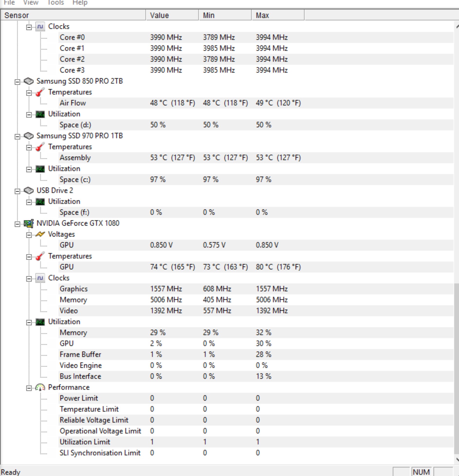Screen dimensions: 459x476
Task: Click the GPU Clocks waveform icon
Action: pos(40,278)
